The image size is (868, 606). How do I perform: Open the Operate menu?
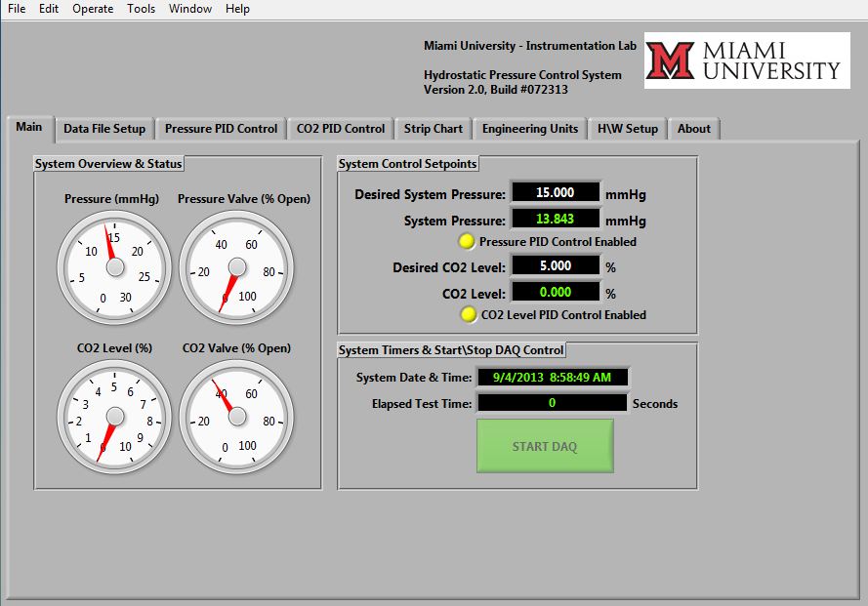coord(93,9)
